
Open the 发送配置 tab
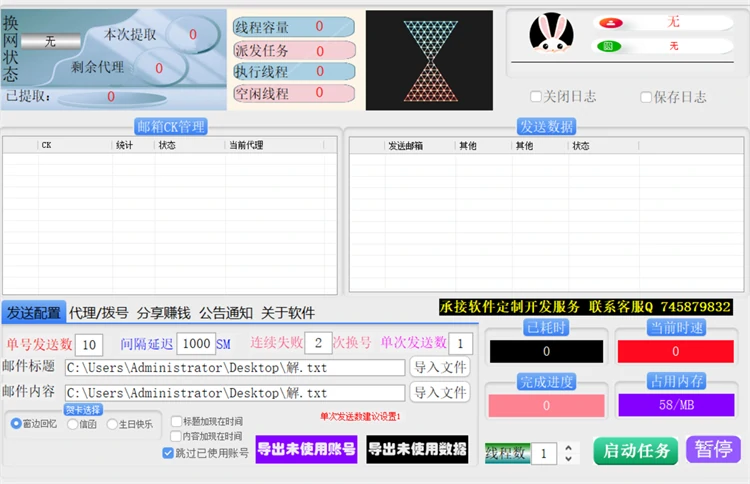33,313
